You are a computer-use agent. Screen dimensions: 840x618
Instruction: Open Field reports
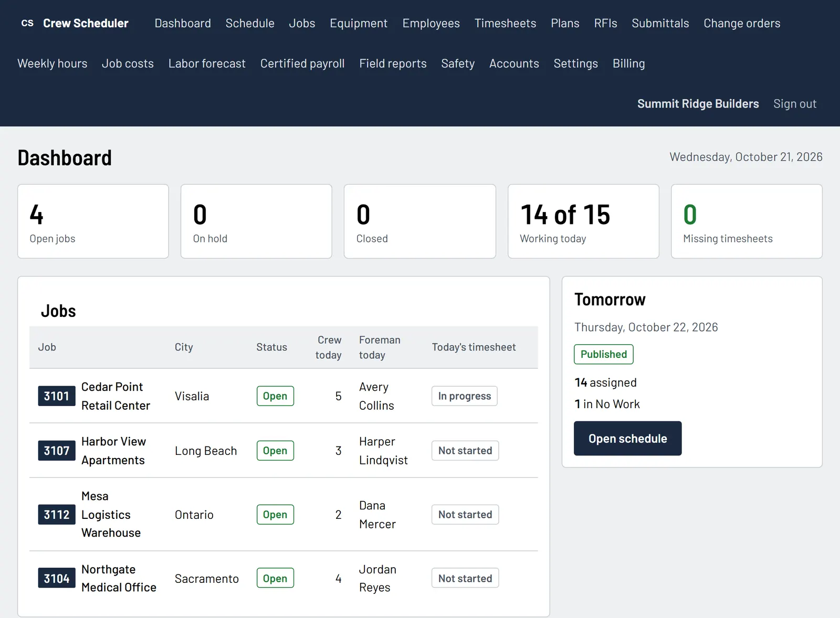393,63
